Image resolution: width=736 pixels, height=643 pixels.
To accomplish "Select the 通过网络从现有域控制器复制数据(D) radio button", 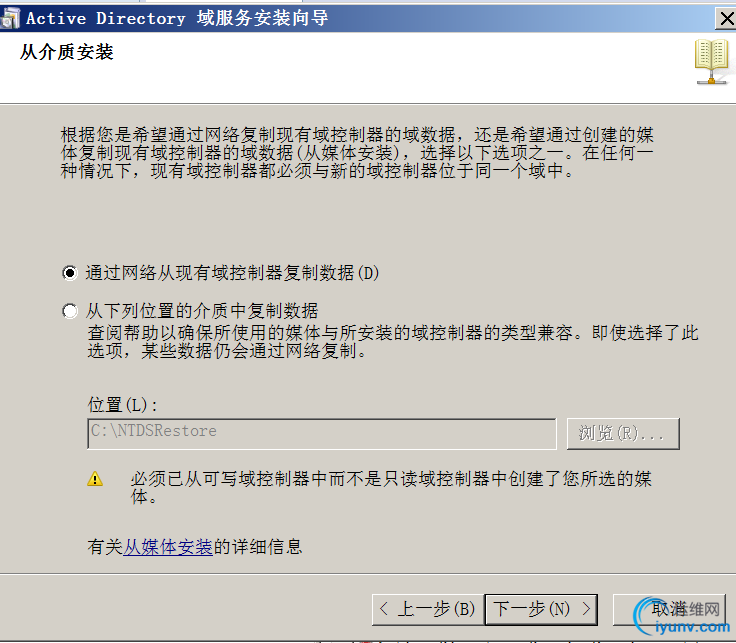I will pos(70,273).
